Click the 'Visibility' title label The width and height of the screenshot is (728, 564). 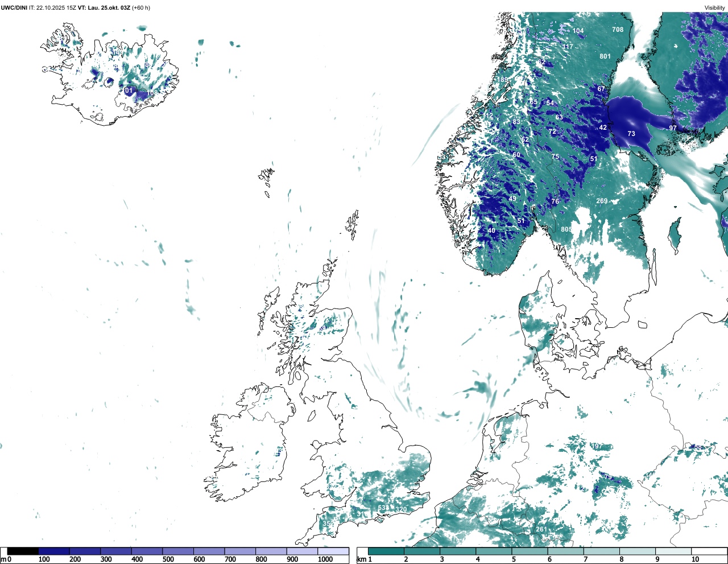[x=715, y=7]
